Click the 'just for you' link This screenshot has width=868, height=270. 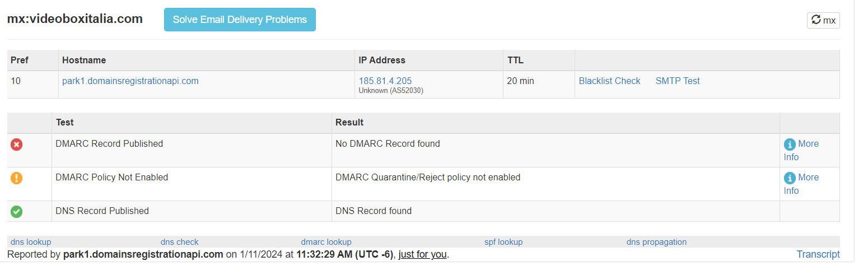pos(422,254)
